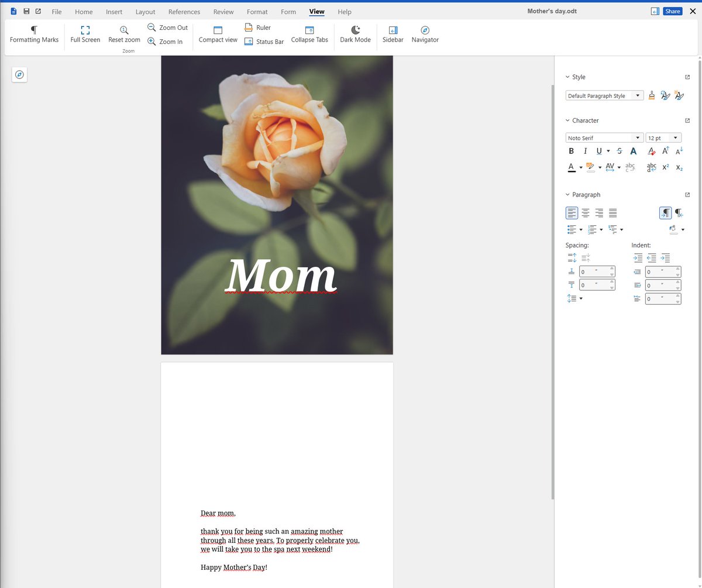Viewport: 702px width, 588px height.
Task: Switch to the Review tab
Action: (223, 12)
